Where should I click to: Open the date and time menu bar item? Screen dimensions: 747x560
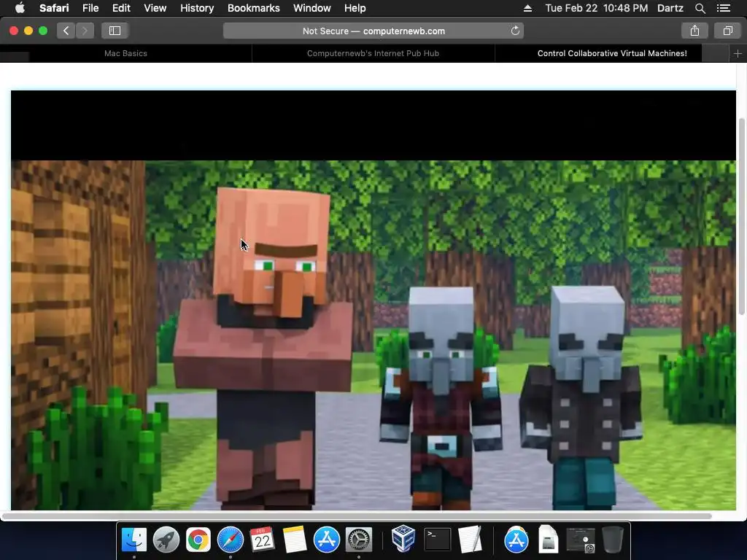(596, 8)
